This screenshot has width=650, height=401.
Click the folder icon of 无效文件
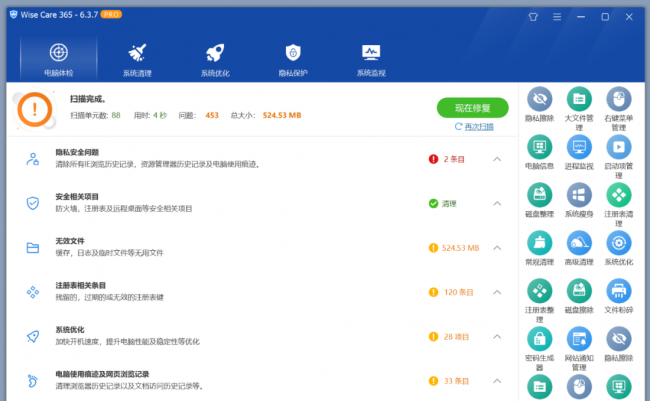[x=33, y=248]
